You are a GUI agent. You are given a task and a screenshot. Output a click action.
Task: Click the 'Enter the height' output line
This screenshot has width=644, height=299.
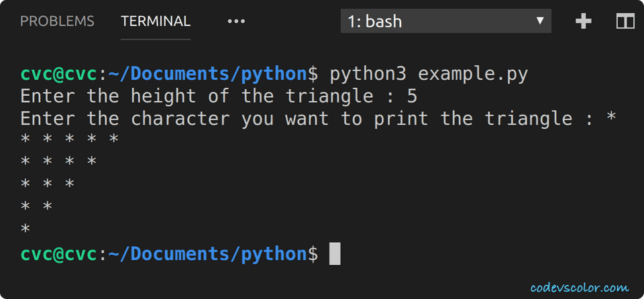click(219, 97)
